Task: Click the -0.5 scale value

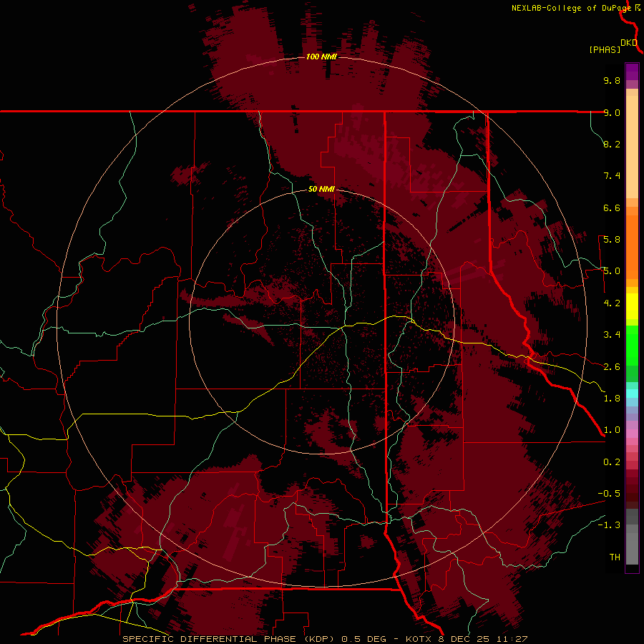Action: (x=609, y=494)
